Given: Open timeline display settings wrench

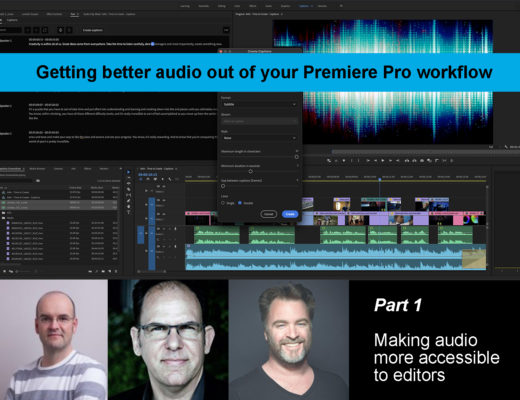Looking at the screenshot, I should pos(170,179).
